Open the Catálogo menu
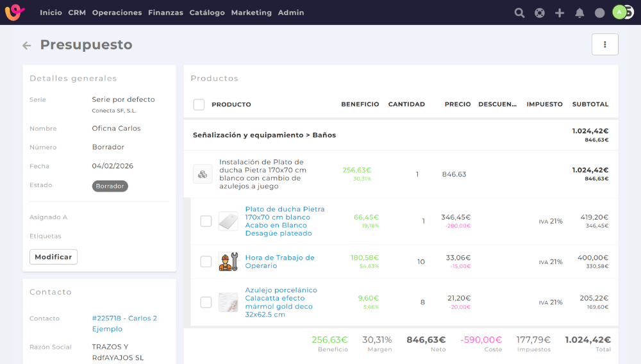Viewport: 641px width, 364px height. pyautogui.click(x=207, y=13)
